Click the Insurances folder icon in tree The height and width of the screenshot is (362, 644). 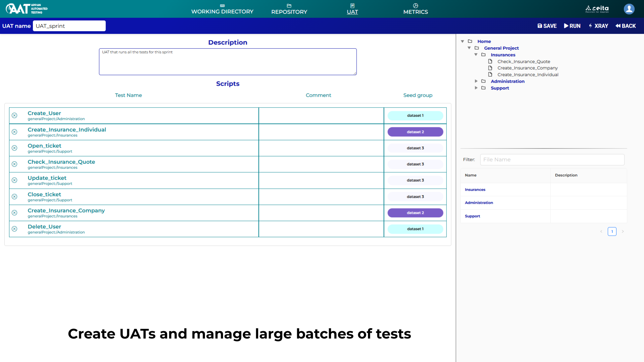483,55
